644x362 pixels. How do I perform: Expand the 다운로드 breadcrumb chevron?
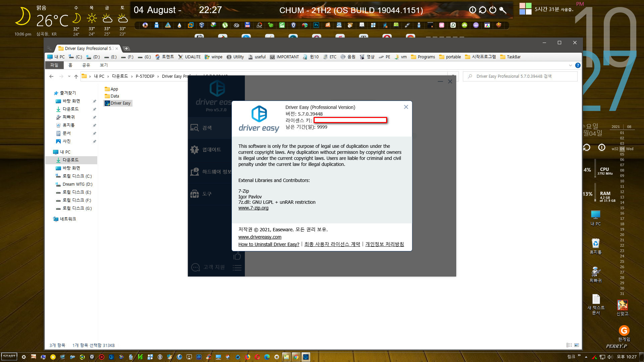click(x=132, y=76)
